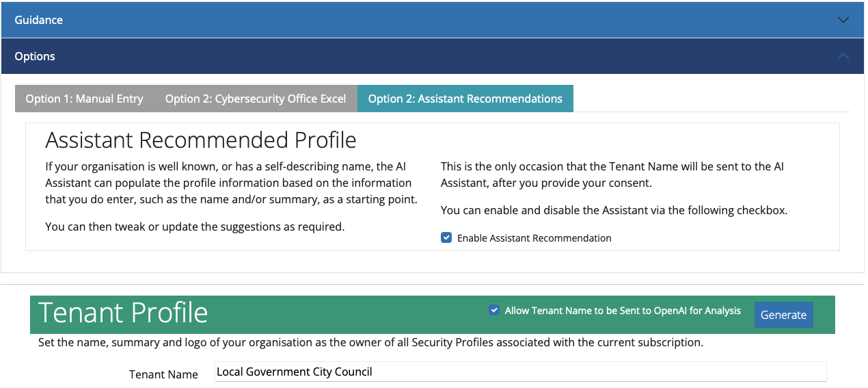Click into the Tenant Name input field

pyautogui.click(x=520, y=372)
